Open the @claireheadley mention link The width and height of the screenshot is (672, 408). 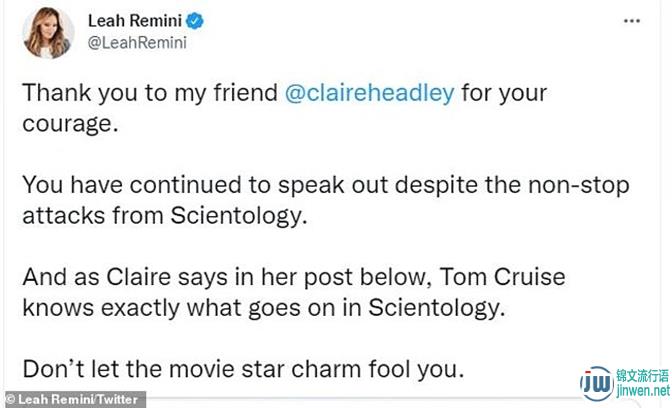coord(369,93)
